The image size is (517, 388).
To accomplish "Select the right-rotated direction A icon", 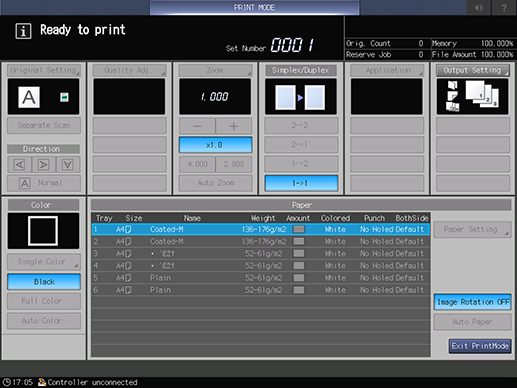I will coord(44,164).
